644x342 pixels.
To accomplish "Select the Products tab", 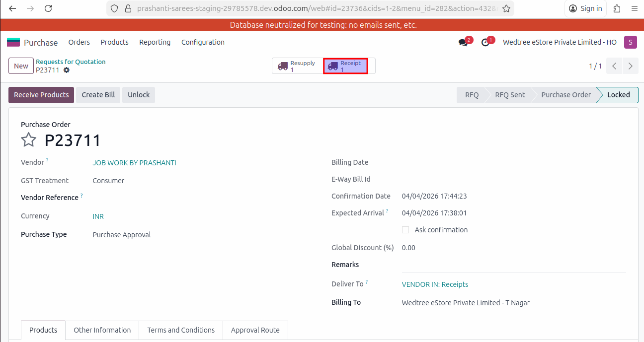I will pyautogui.click(x=43, y=330).
